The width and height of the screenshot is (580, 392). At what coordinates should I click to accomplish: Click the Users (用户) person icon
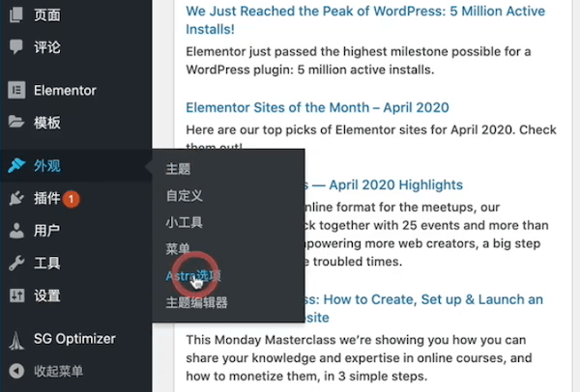click(x=16, y=231)
